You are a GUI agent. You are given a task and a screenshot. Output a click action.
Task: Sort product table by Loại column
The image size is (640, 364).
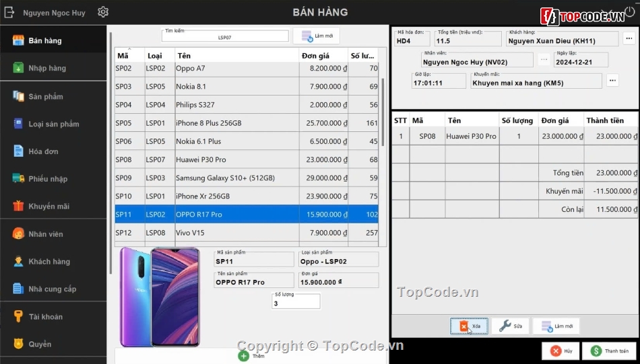tap(160, 55)
